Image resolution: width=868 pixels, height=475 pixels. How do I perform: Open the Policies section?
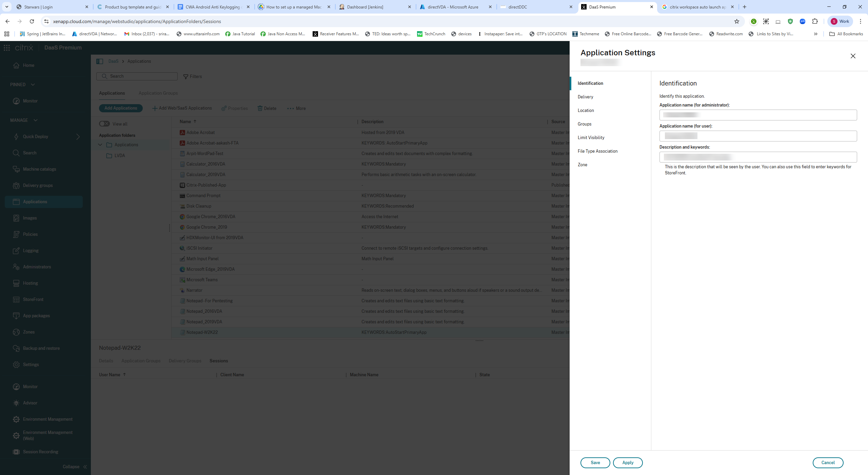click(30, 234)
